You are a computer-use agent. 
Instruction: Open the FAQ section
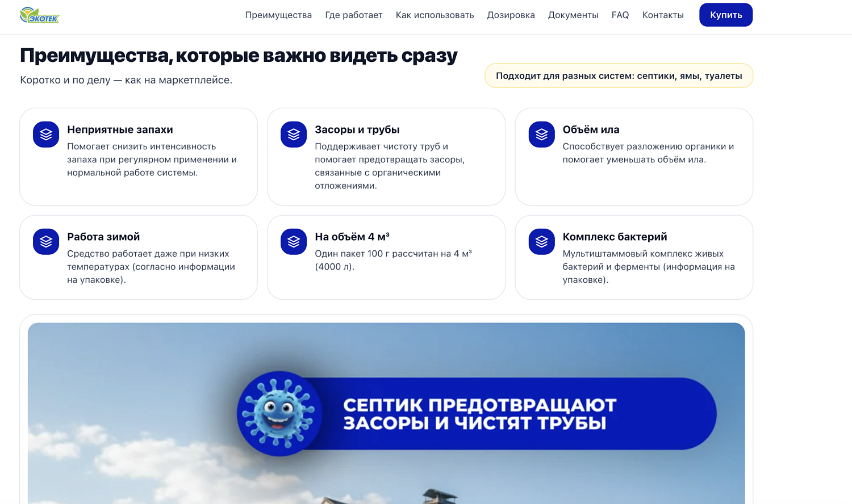(x=620, y=15)
